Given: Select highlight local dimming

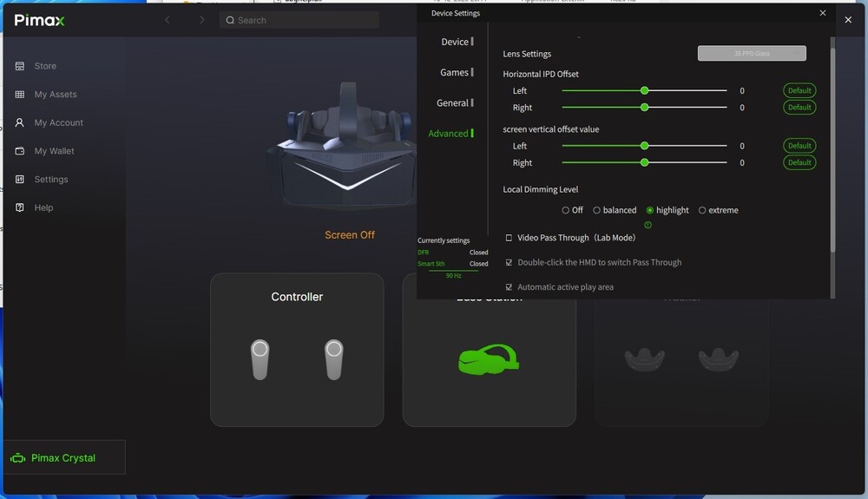Looking at the screenshot, I should click(x=650, y=210).
